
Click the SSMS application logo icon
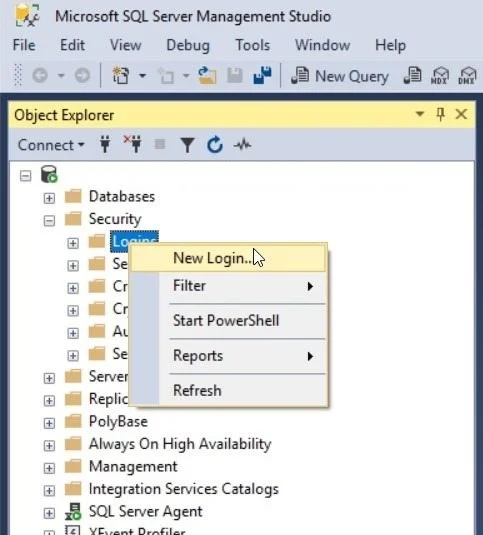(x=27, y=16)
